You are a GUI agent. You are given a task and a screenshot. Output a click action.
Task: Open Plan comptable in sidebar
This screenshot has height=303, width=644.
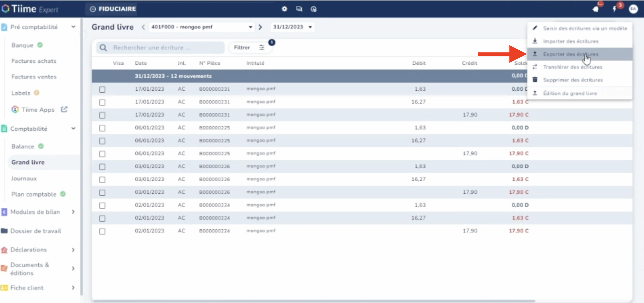[x=34, y=194]
